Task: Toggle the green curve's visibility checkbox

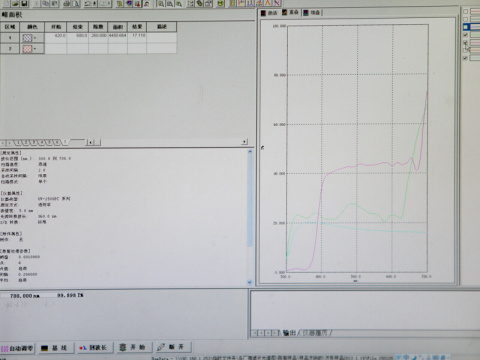Action: pos(465,35)
